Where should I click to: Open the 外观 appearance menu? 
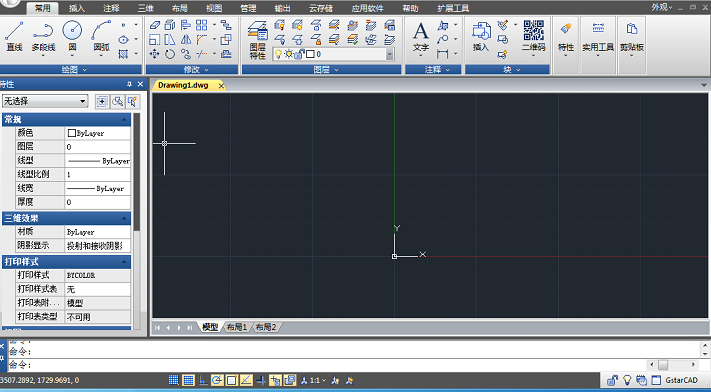pos(662,7)
